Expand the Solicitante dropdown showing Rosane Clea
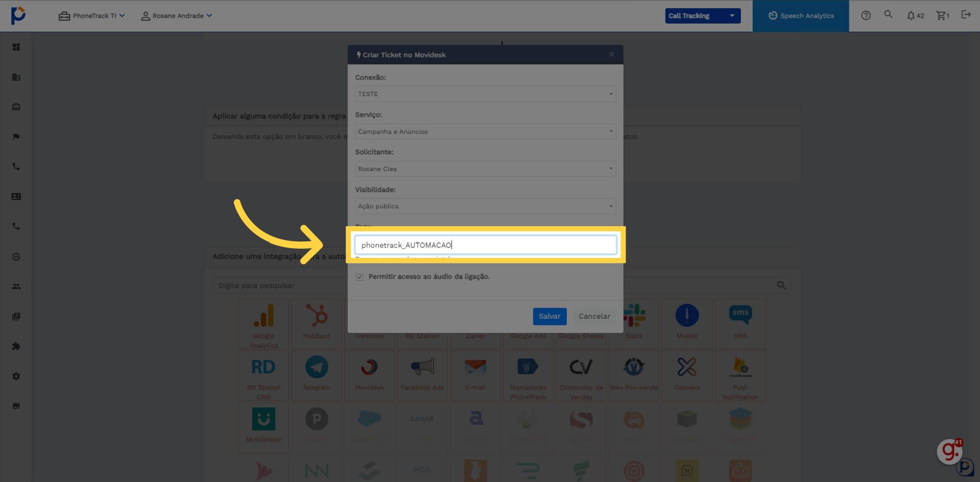Image resolution: width=980 pixels, height=482 pixels. coord(486,169)
